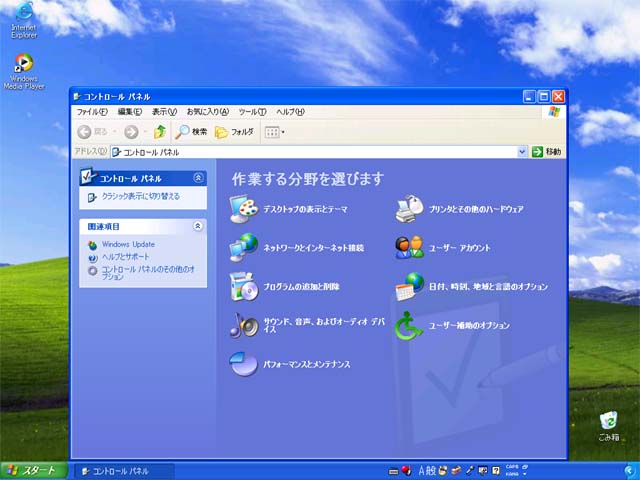This screenshot has height=480, width=640.
Task: Click the IME dictionary tool icon
Action: [456, 471]
